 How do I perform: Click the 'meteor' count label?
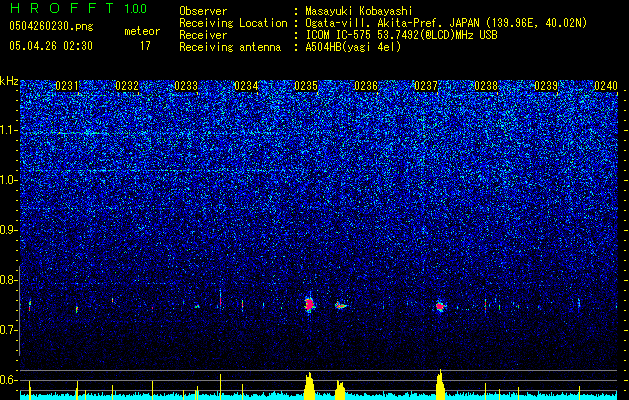click(x=142, y=31)
